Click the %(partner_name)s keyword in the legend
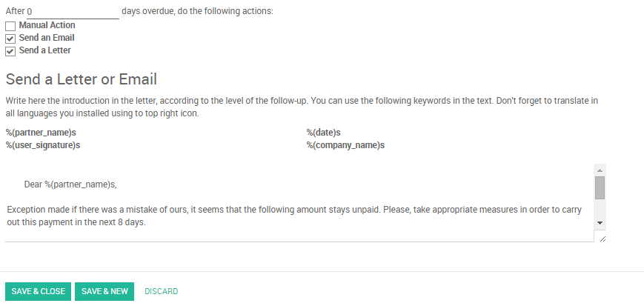The image size is (644, 306). 41,133
